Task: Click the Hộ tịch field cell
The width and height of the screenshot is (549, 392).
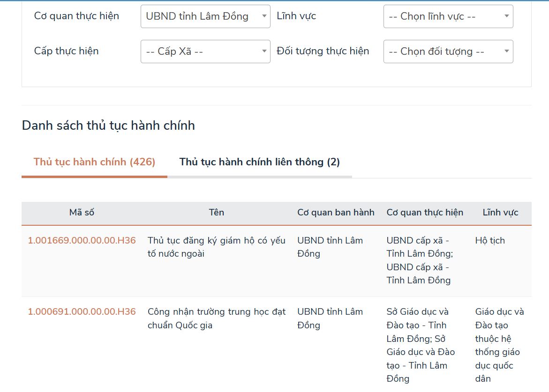Action: 490,241
